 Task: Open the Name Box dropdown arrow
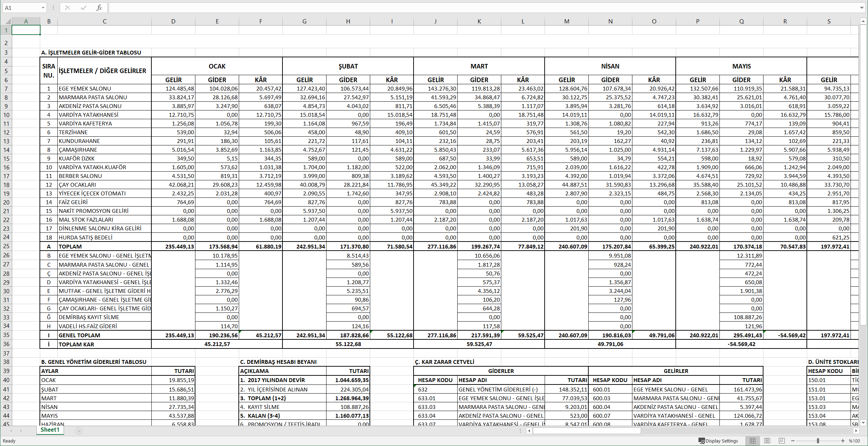pos(43,8)
